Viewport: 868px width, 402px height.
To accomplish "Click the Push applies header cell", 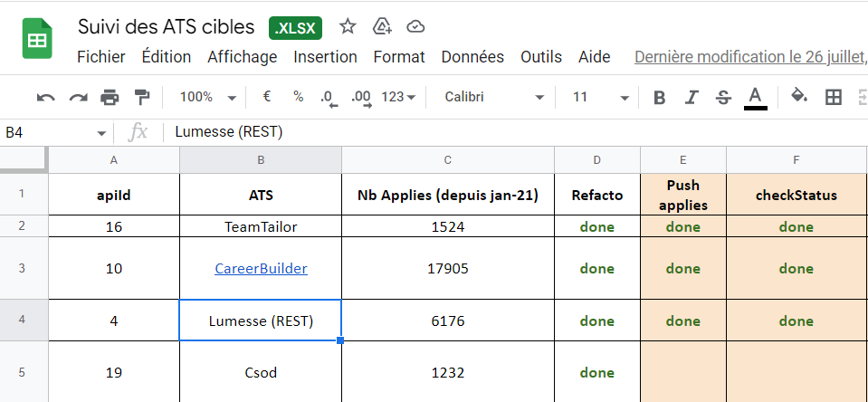I will pyautogui.click(x=683, y=195).
